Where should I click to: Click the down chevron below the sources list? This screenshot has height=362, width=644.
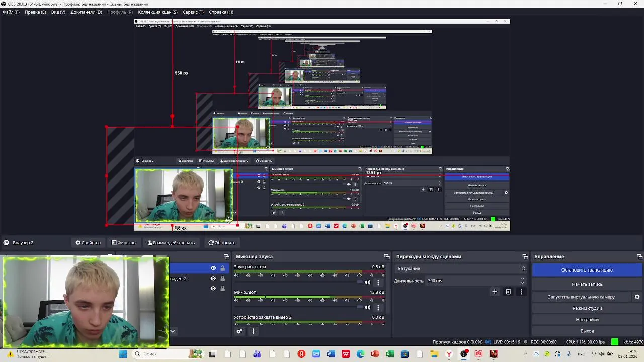click(x=172, y=331)
